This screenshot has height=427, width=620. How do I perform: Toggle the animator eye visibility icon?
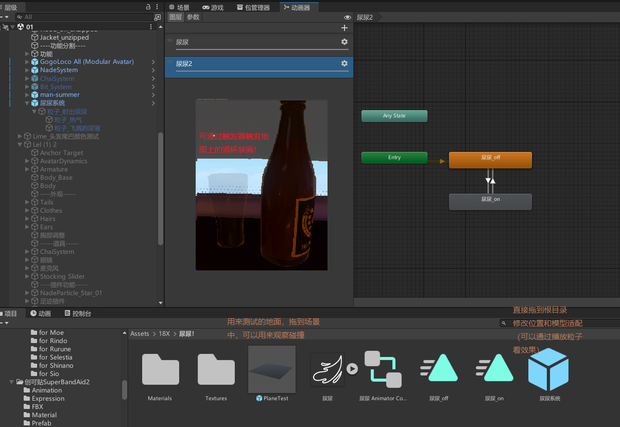(x=347, y=17)
